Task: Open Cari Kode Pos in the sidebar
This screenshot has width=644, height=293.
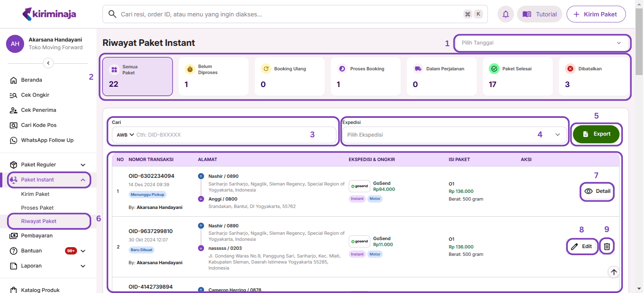Action: [x=39, y=125]
